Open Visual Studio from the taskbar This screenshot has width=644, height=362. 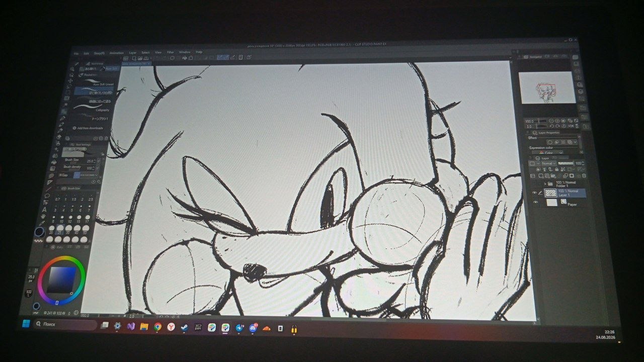(130, 326)
